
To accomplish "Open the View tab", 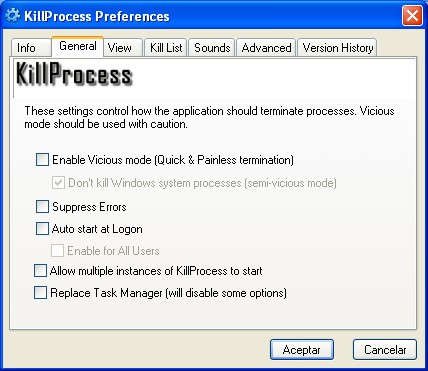I will [123, 48].
